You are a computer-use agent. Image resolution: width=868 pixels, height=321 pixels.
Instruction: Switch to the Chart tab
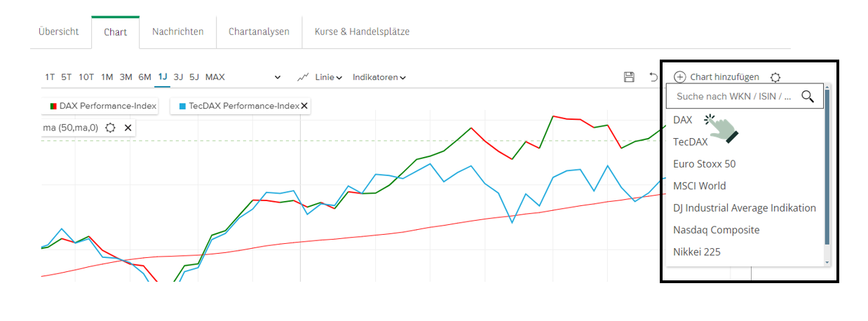116,32
